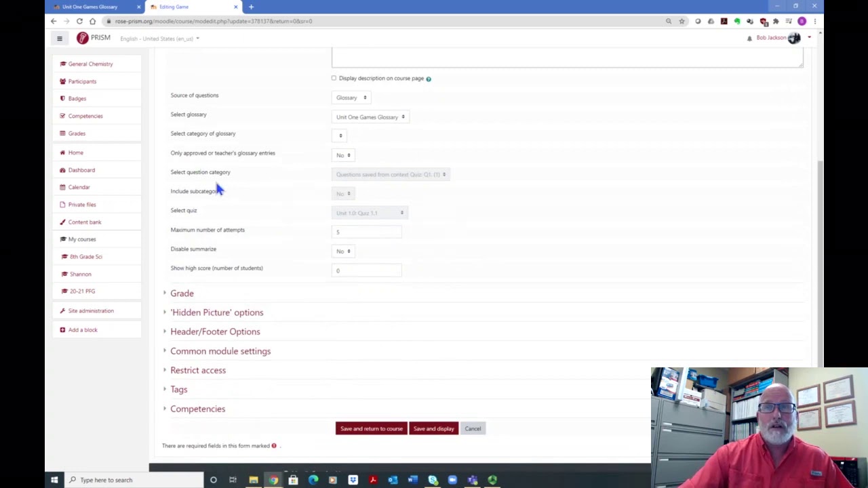
Task: Open the address bar zoom magnifier icon
Action: click(669, 21)
